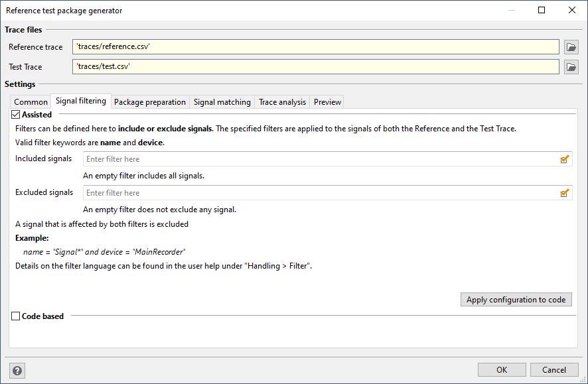
Task: Click Apply configuration to code button
Action: 516,300
